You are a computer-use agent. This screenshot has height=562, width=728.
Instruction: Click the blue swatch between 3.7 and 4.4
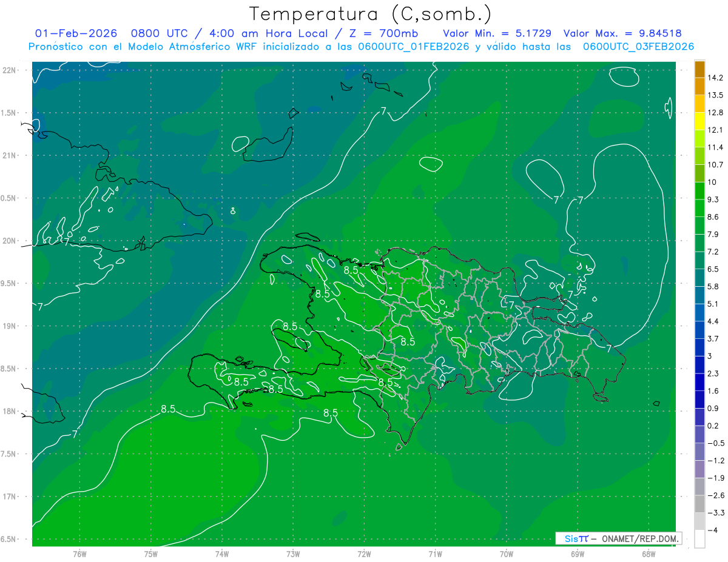tap(699, 330)
